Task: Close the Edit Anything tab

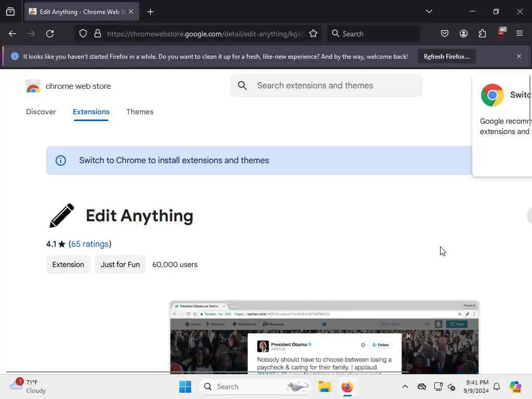Action: coord(131,12)
